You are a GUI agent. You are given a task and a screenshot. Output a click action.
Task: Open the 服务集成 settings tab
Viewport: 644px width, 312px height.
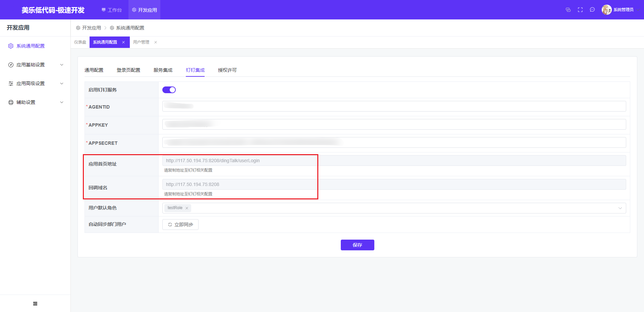pyautogui.click(x=163, y=70)
